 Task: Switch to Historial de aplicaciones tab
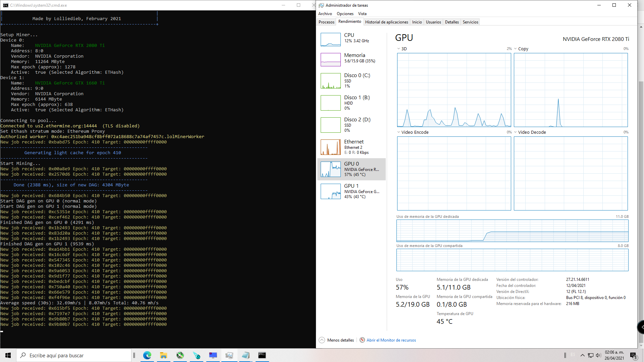(386, 22)
